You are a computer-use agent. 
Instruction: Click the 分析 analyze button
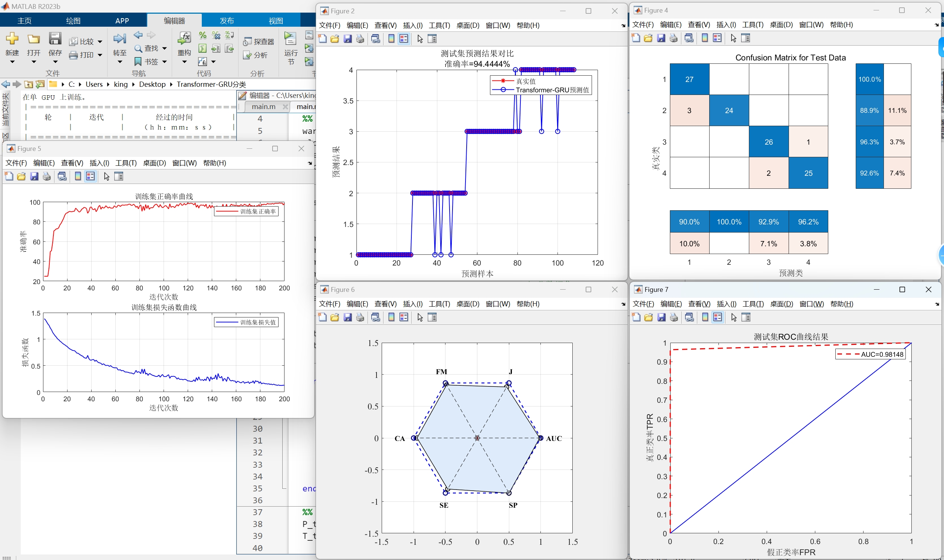click(x=256, y=55)
